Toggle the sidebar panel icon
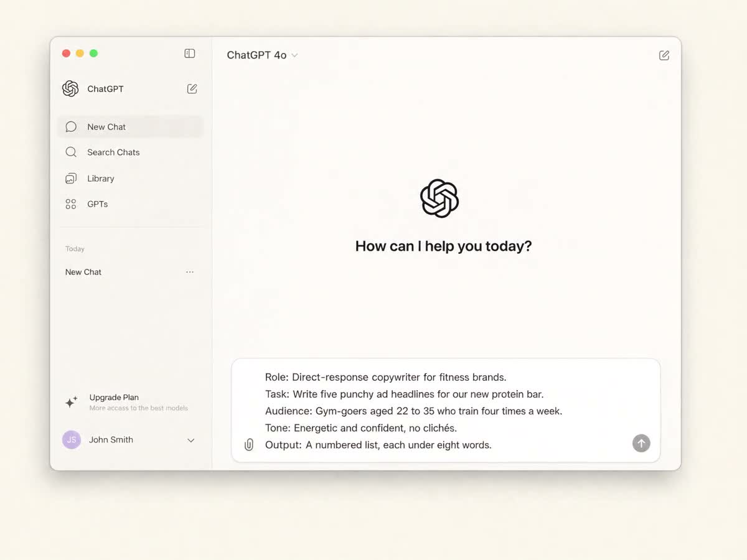The width and height of the screenshot is (747, 560). click(x=190, y=54)
